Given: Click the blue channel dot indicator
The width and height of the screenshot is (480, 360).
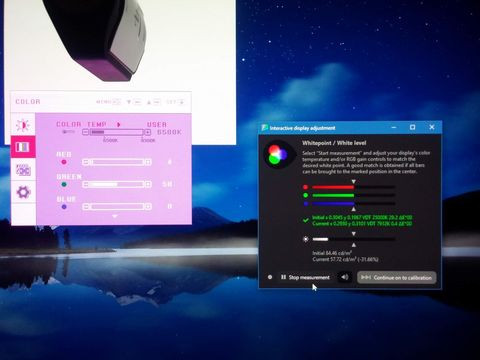Looking at the screenshot, I should pyautogui.click(x=305, y=203).
